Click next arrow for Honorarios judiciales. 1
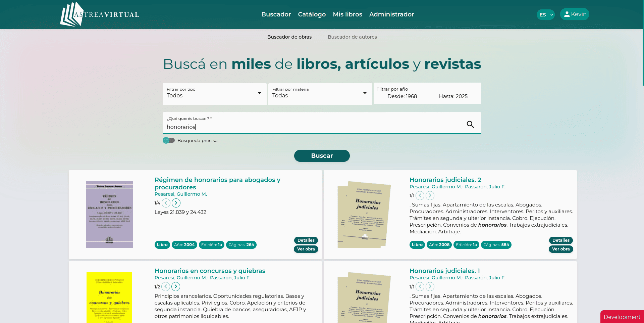The height and width of the screenshot is (323, 644). pos(430,286)
